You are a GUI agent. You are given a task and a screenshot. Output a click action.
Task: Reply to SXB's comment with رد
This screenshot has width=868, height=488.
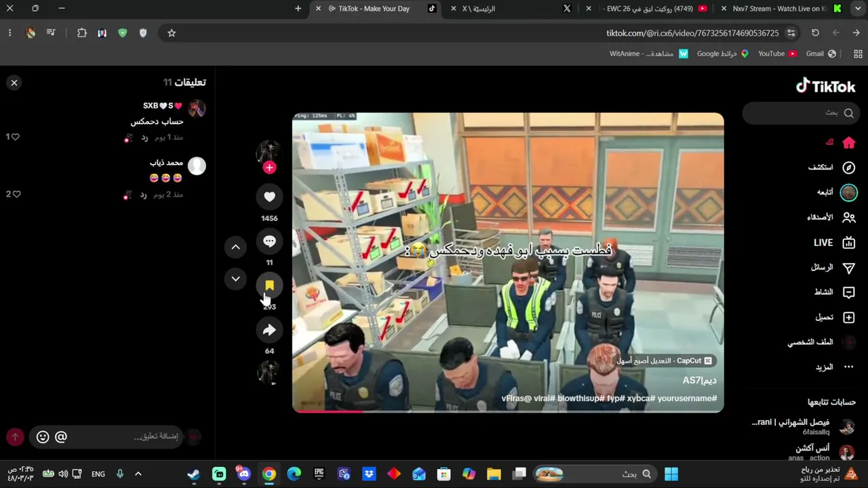144,138
